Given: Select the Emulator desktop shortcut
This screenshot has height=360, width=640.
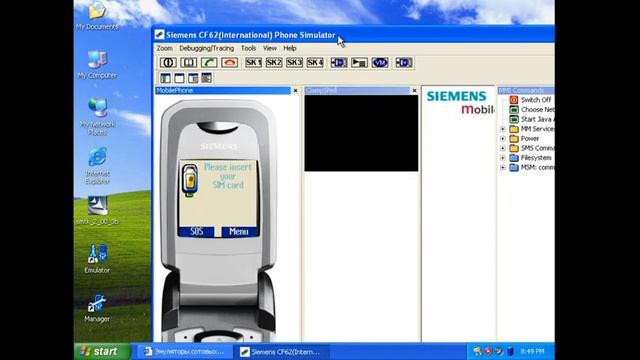Looking at the screenshot, I should [x=97, y=259].
